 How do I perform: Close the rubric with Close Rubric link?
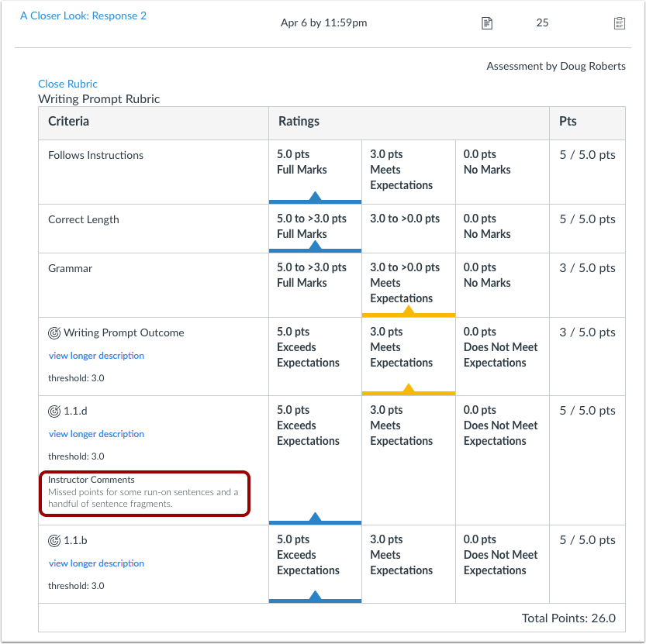67,84
